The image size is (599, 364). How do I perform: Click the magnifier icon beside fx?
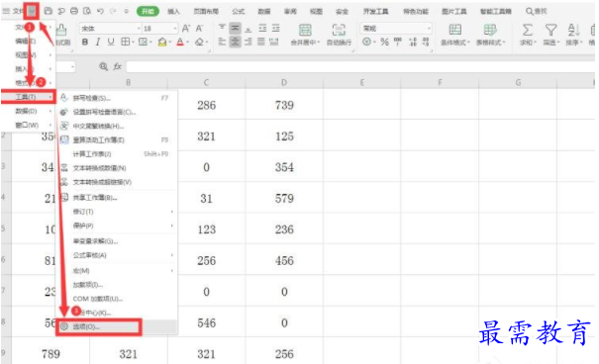103,66
